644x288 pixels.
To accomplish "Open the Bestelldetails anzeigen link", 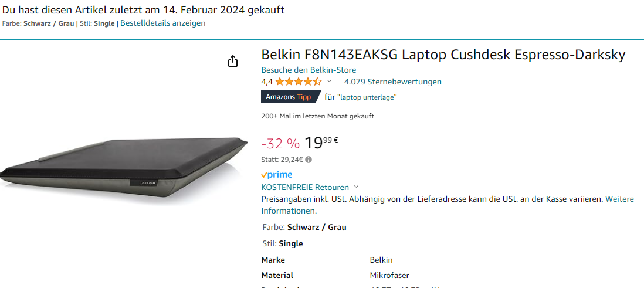I will click(x=162, y=23).
